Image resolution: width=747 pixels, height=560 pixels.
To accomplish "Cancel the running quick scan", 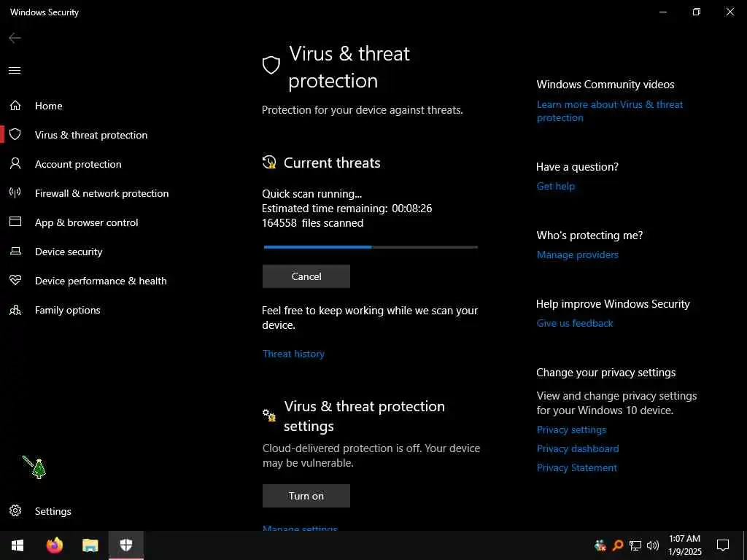I will click(x=306, y=276).
